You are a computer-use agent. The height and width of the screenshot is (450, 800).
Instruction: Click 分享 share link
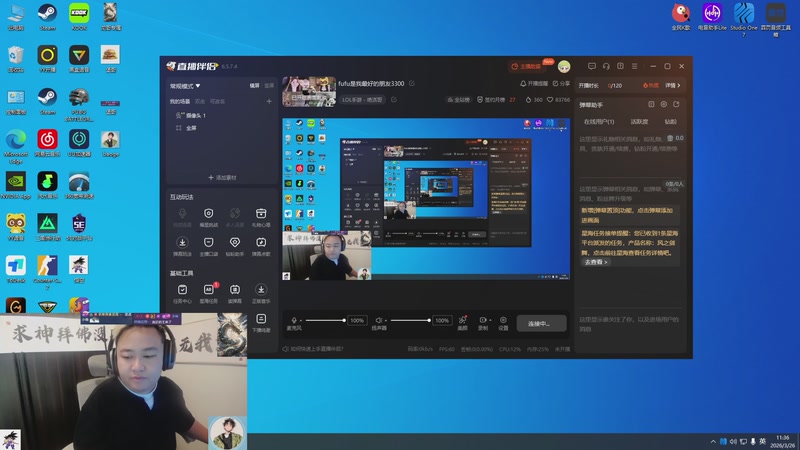561,83
